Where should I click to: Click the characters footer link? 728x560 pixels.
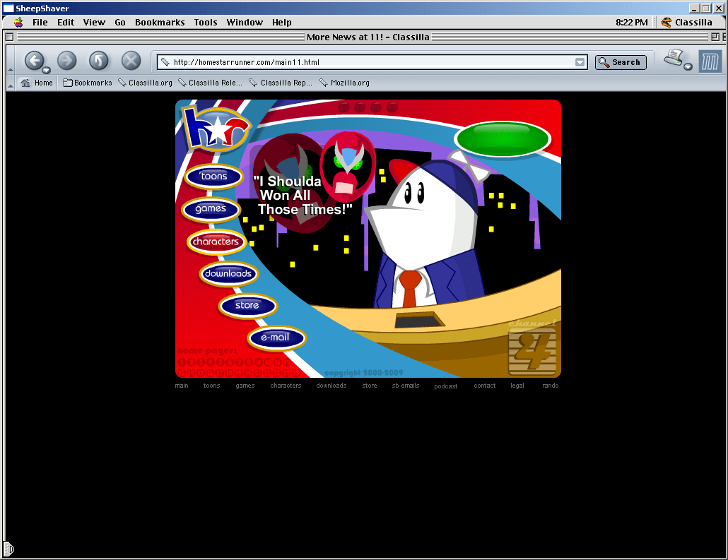(286, 386)
